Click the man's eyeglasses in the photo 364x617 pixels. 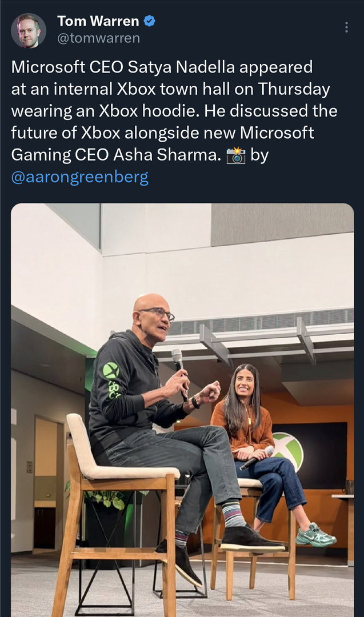point(158,312)
